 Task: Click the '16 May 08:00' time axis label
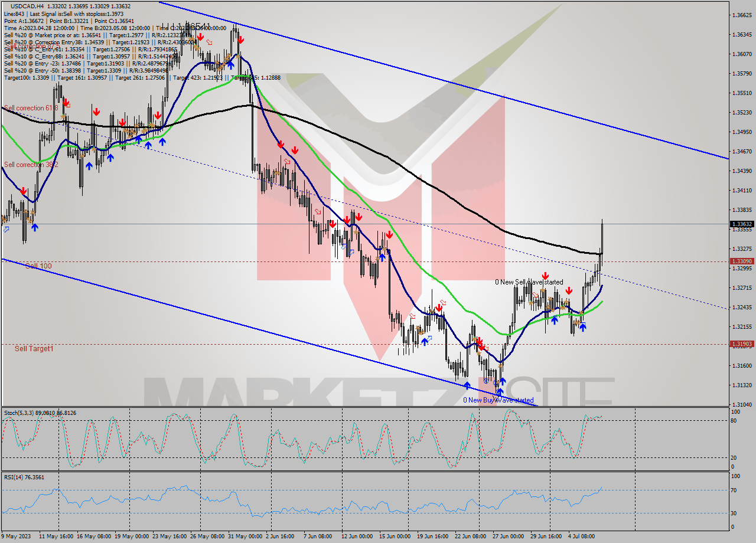coord(93,537)
